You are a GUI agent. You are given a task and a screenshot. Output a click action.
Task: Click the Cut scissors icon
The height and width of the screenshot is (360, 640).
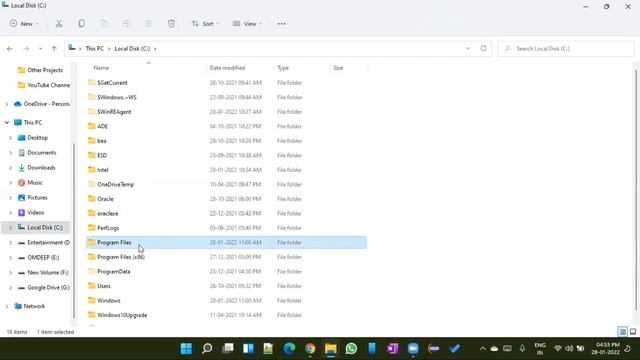pyautogui.click(x=59, y=24)
